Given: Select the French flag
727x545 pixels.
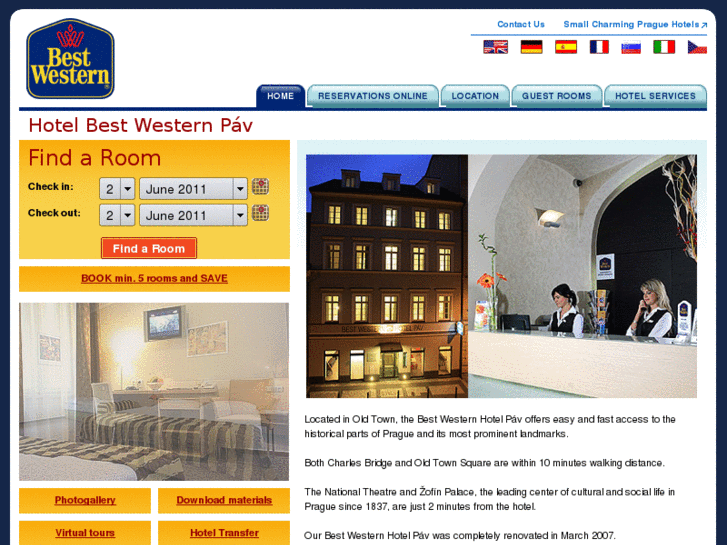Looking at the screenshot, I should [x=599, y=47].
